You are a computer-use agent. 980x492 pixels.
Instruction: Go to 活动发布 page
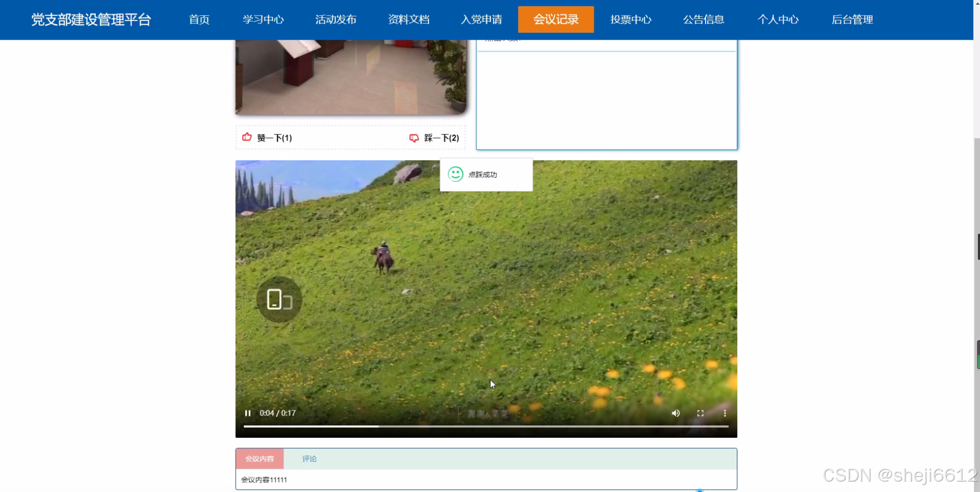tap(336, 20)
